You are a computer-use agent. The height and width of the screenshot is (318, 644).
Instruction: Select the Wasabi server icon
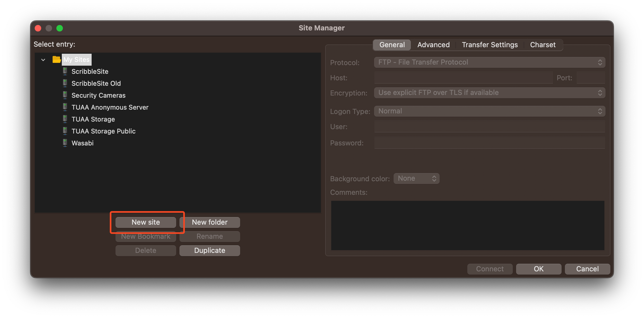pyautogui.click(x=65, y=143)
